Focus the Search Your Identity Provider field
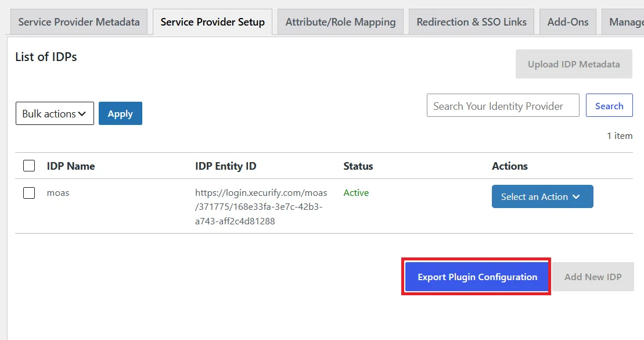This screenshot has width=644, height=340. pyautogui.click(x=503, y=106)
